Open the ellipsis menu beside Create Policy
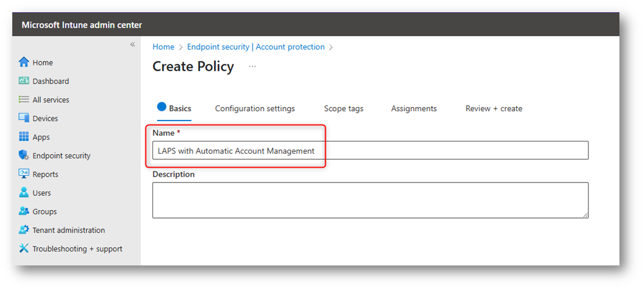The width and height of the screenshot is (644, 290). coord(252,67)
